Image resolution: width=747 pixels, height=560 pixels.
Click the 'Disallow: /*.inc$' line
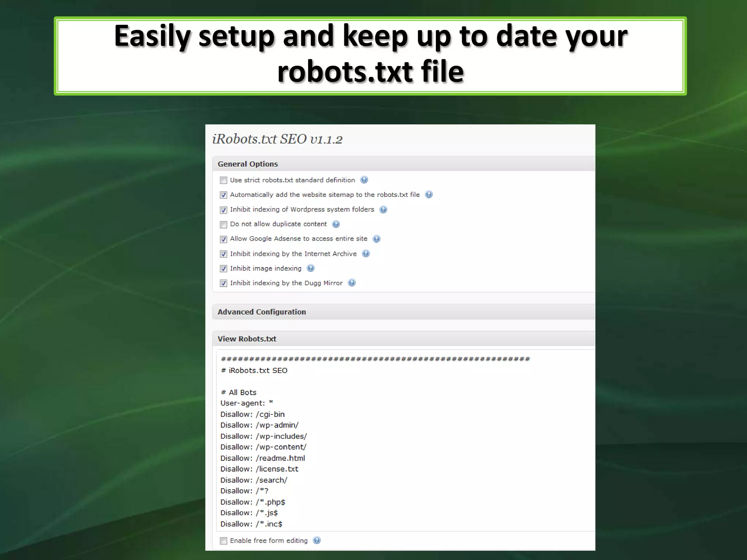[251, 524]
